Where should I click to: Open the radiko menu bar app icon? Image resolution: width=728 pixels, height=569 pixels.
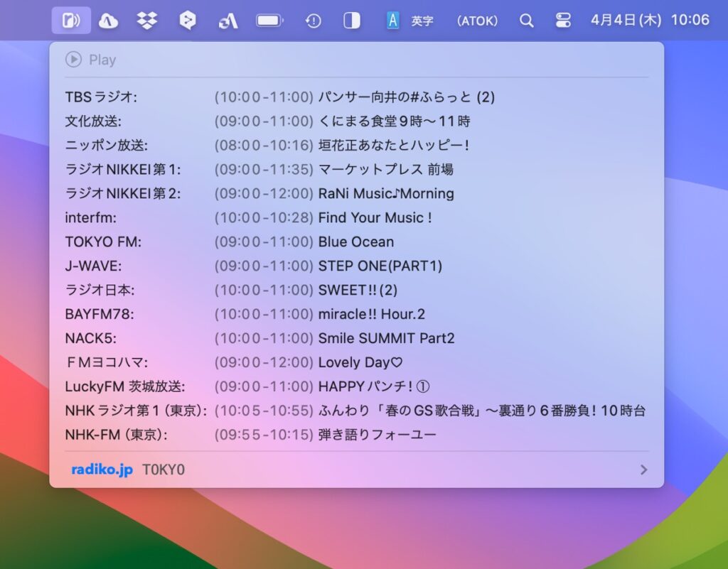click(x=69, y=19)
